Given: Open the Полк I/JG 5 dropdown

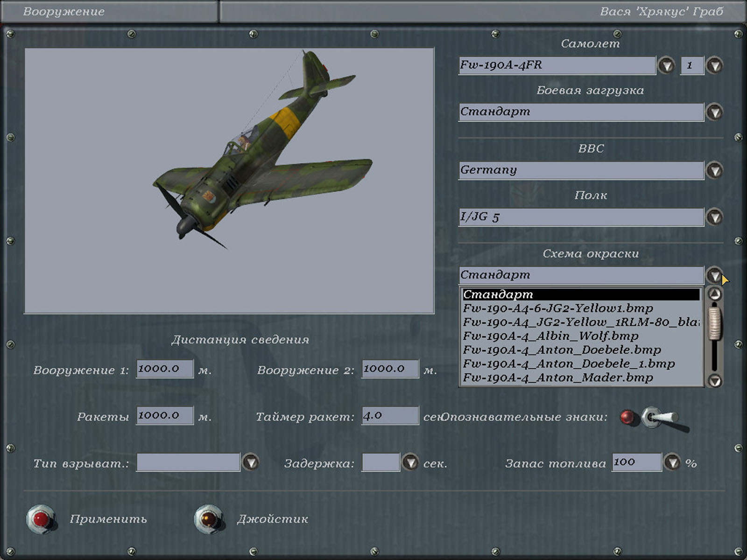Looking at the screenshot, I should 714,217.
